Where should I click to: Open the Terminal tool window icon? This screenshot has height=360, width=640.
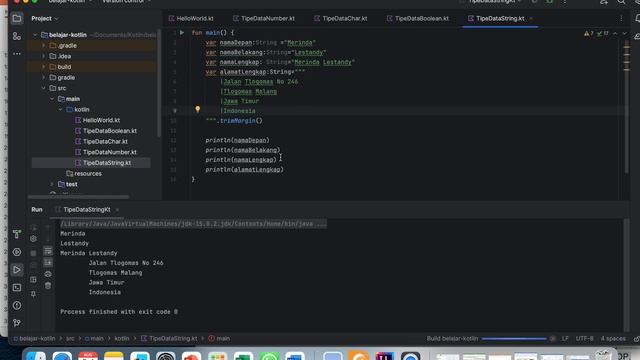pos(17,287)
